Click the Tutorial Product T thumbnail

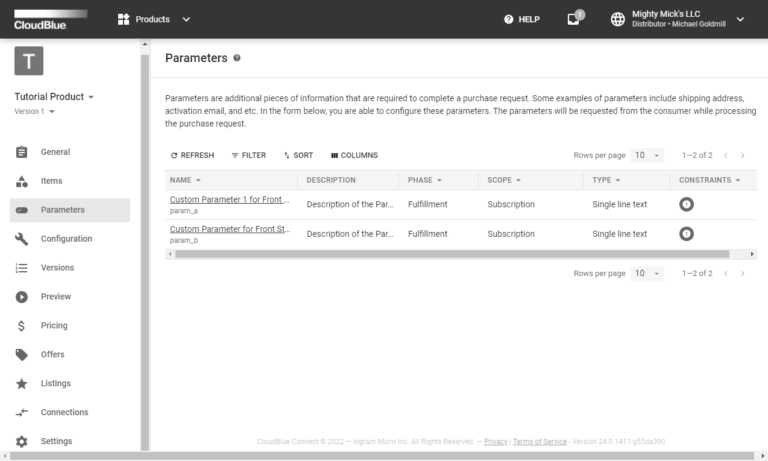29,61
